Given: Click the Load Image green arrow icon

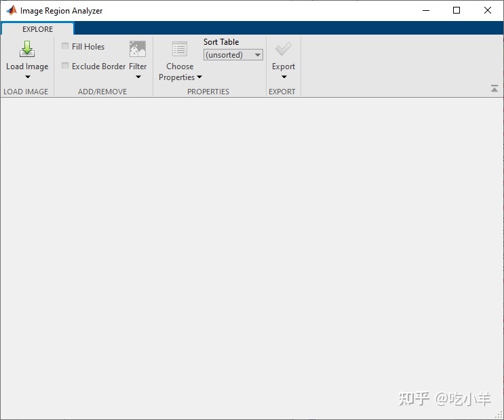Looking at the screenshot, I should (27, 50).
